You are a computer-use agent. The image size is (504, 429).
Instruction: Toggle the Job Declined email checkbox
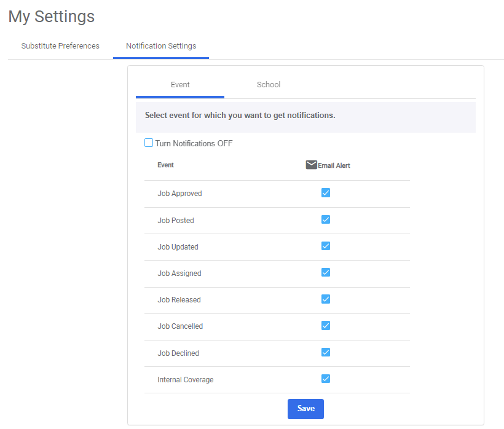pos(326,352)
